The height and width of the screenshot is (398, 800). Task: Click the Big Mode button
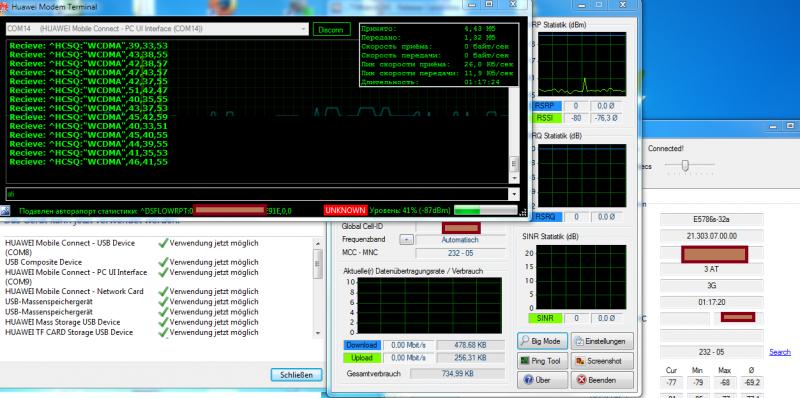click(x=542, y=341)
